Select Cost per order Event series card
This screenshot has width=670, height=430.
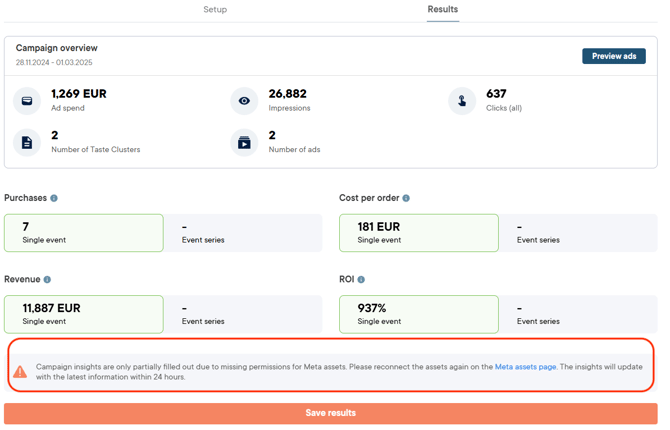pyautogui.click(x=578, y=233)
